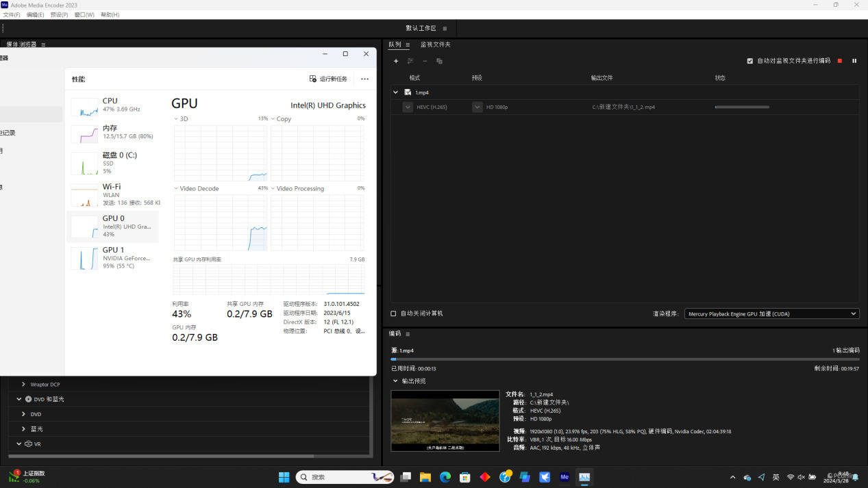Expand the Blu-ray preset subgroup

pos(23,429)
